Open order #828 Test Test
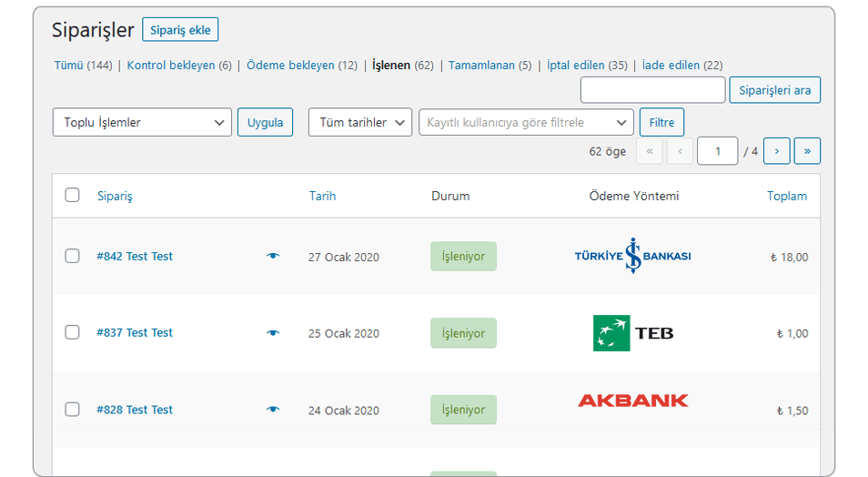Screen dimensions: 868x477 (135, 410)
